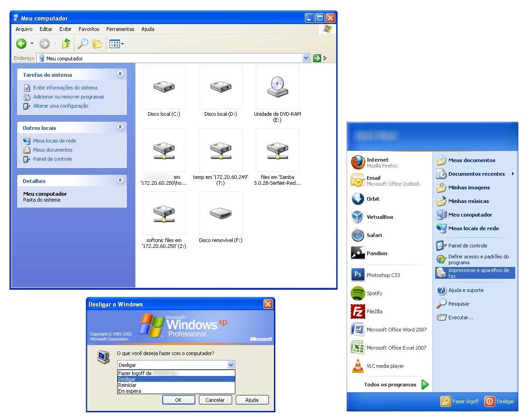Open Painel de controle sidebar link
Image resolution: width=527 pixels, height=420 pixels.
coord(52,159)
